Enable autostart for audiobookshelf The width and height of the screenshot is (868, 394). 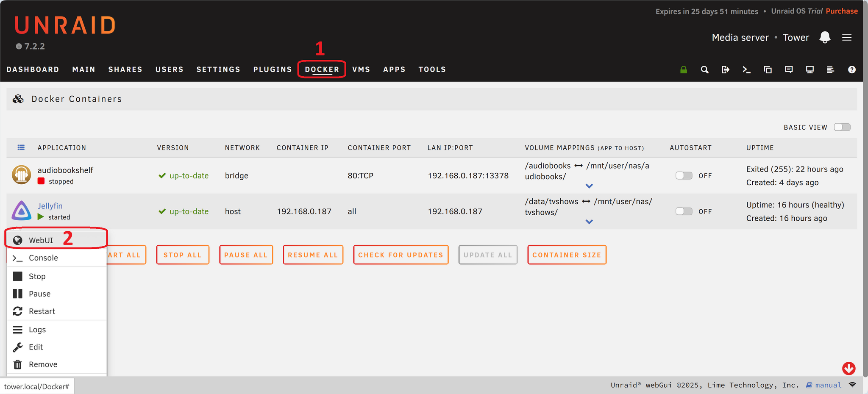[684, 175]
